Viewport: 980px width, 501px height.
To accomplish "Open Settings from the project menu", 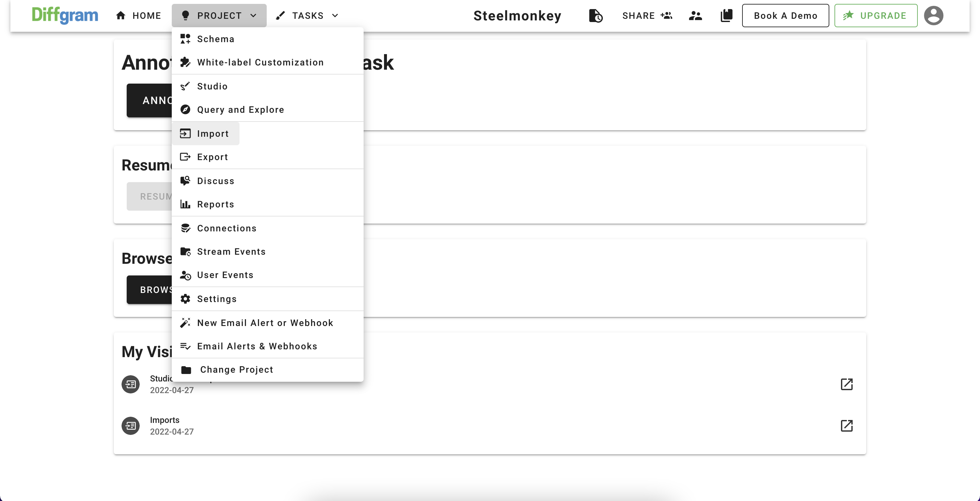I will pyautogui.click(x=216, y=298).
